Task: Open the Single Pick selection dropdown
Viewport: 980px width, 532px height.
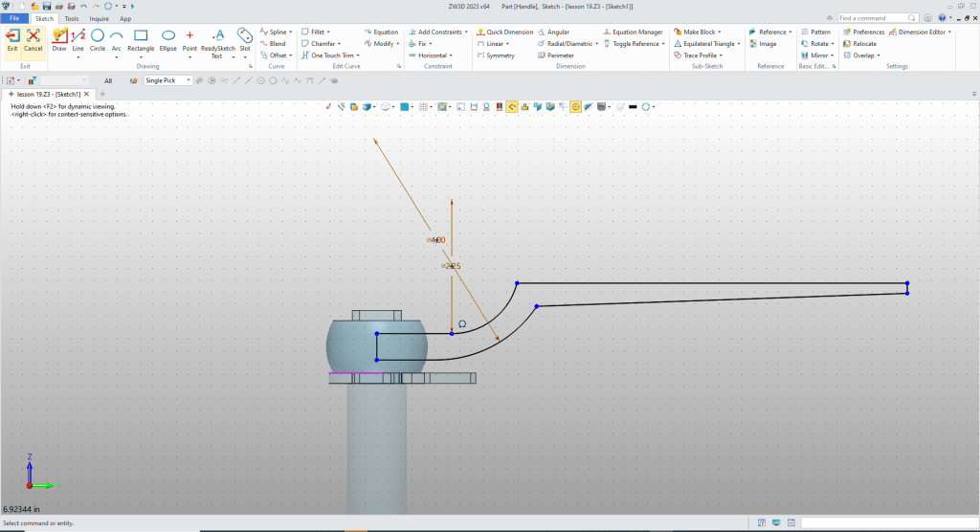Action: click(167, 80)
